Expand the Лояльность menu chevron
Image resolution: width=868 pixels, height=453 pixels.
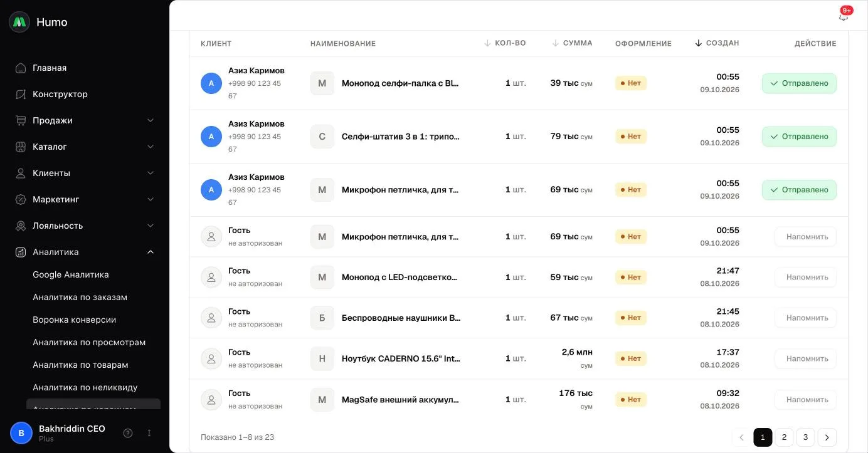151,226
